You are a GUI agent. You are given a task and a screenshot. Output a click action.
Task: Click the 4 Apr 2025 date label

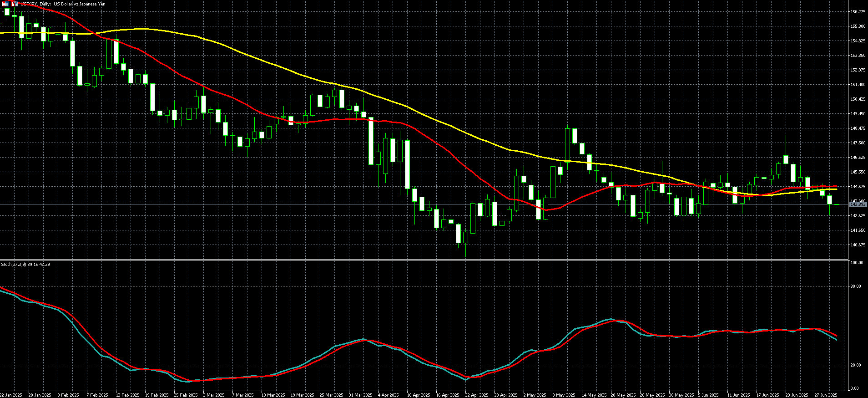click(x=389, y=395)
